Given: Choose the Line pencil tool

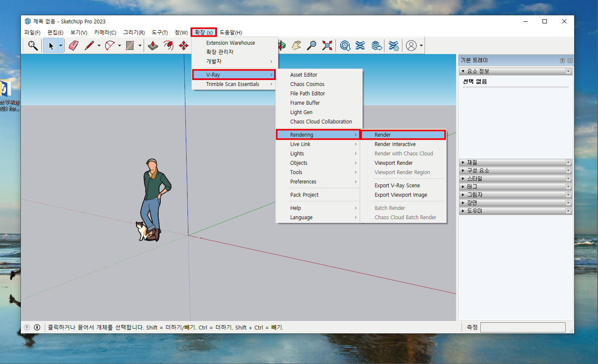Looking at the screenshot, I should 89,46.
